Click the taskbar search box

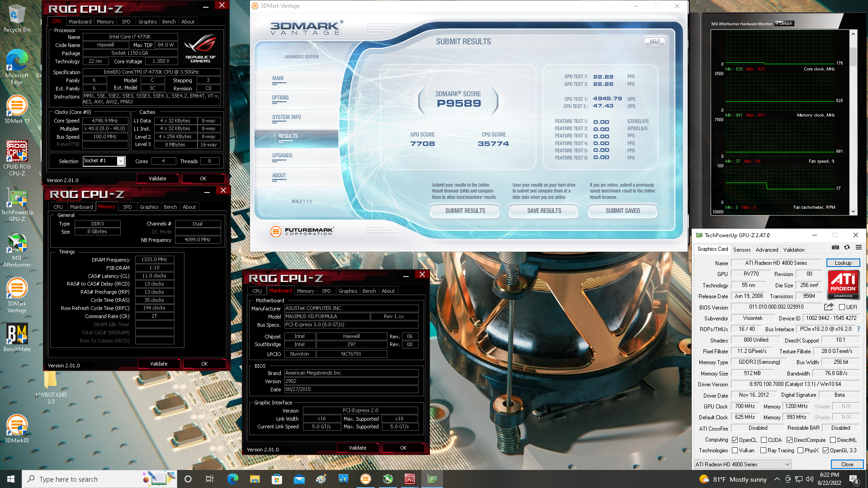pos(99,479)
